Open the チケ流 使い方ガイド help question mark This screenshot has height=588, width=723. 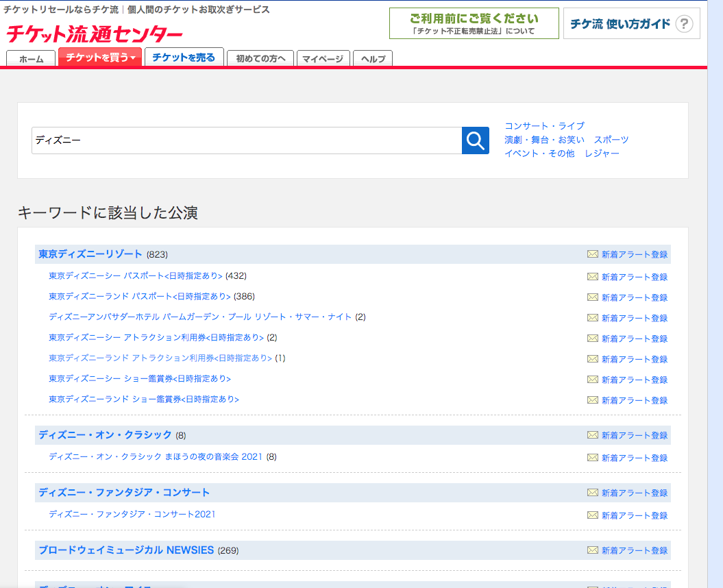click(684, 23)
